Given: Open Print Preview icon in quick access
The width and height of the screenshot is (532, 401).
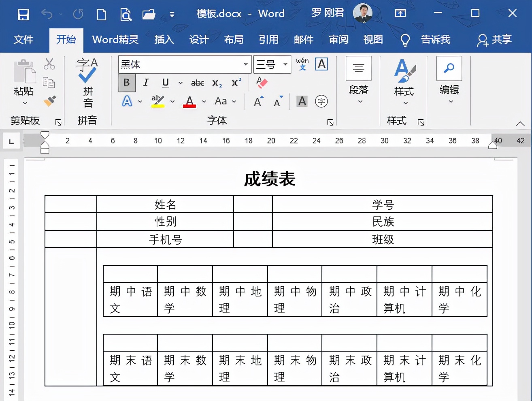Looking at the screenshot, I should pos(126,15).
